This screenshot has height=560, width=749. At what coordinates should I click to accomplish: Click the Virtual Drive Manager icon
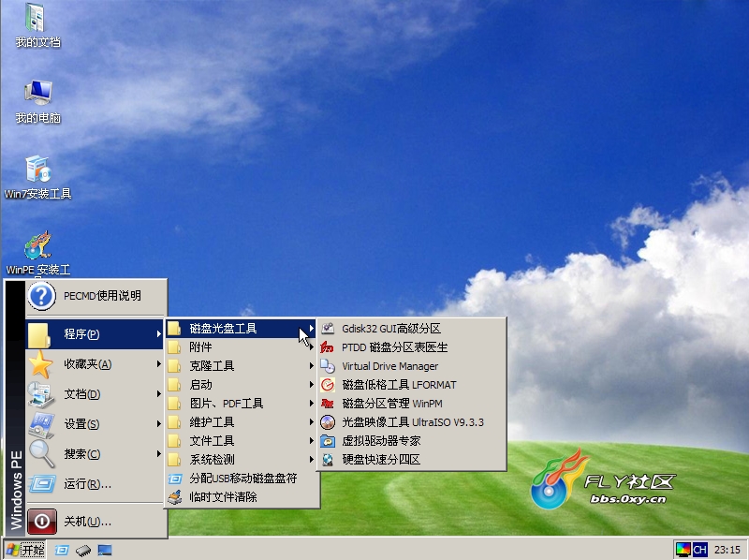[x=328, y=366]
